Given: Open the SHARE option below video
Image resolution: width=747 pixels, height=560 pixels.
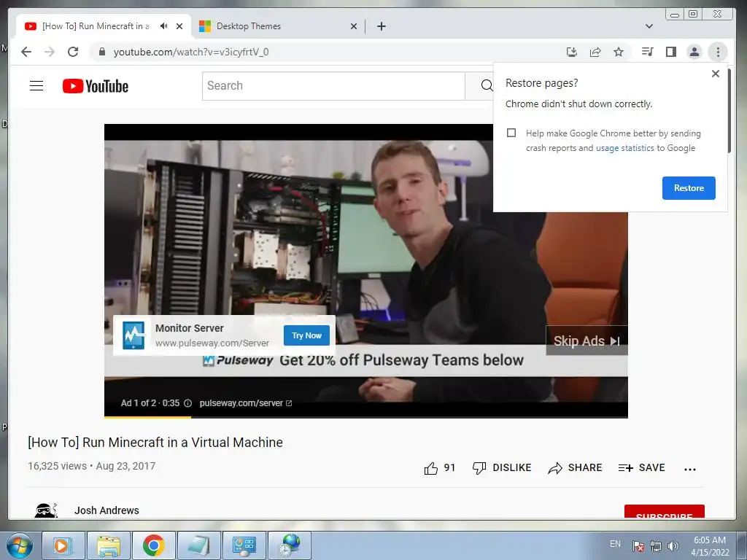Looking at the screenshot, I should 575,468.
